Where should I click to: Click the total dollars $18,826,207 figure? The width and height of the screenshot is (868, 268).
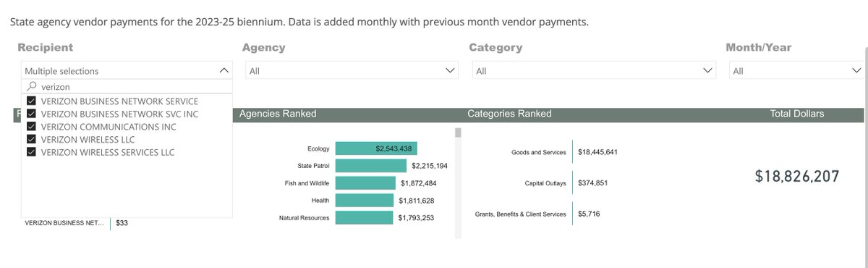click(x=797, y=177)
